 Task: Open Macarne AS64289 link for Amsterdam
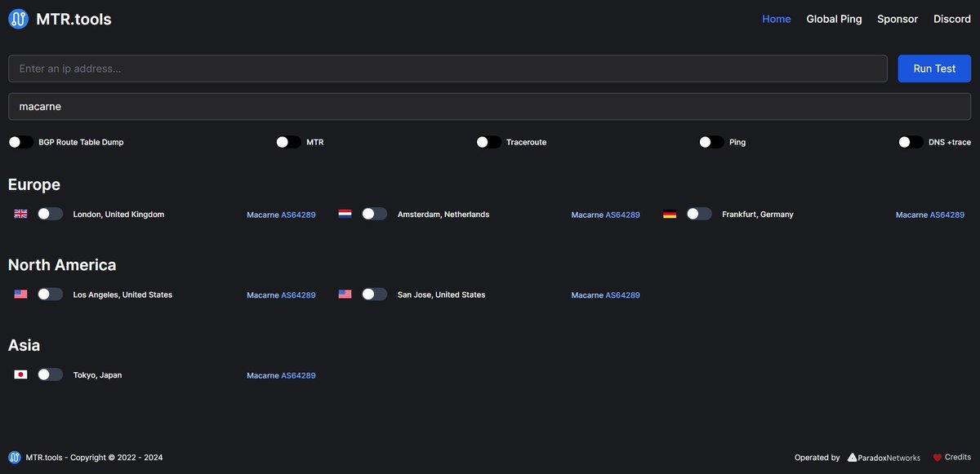click(605, 215)
